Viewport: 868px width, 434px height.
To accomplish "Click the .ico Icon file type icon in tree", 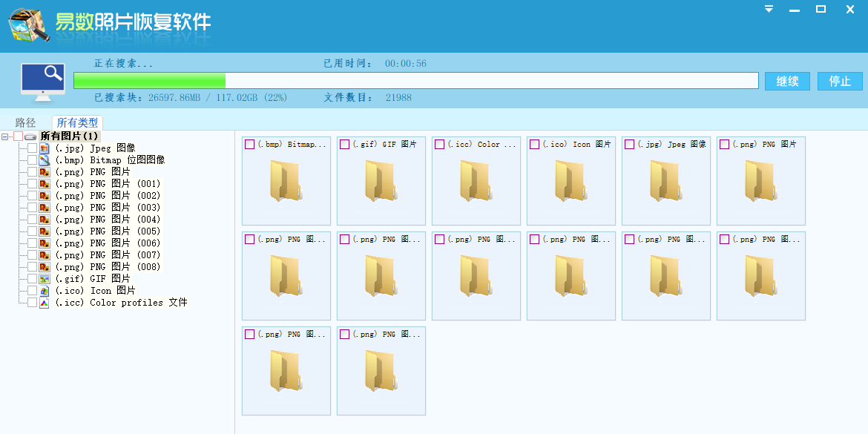I will 44,291.
